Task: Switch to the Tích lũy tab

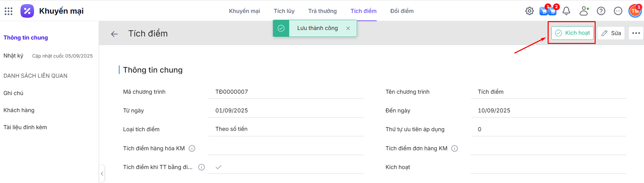Action: point(284,11)
